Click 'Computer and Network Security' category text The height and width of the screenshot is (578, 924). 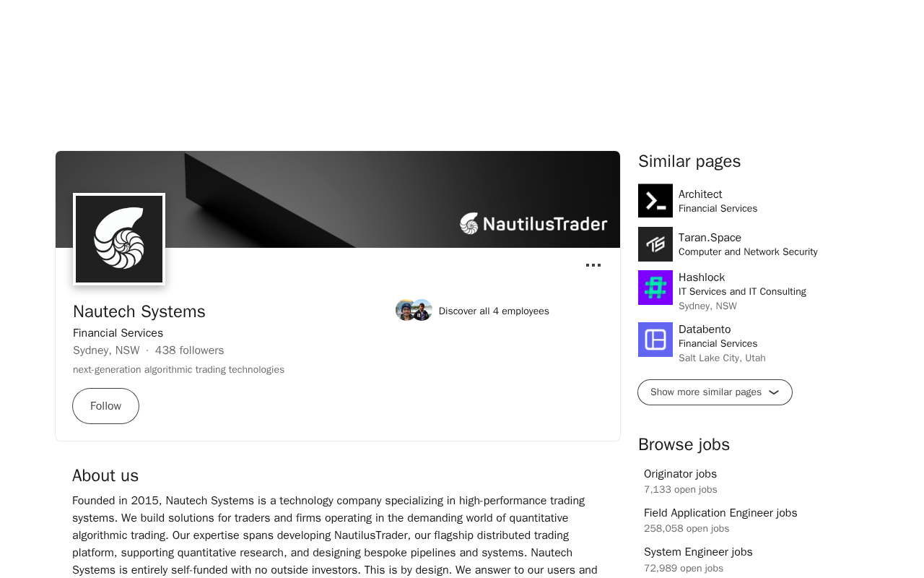(748, 252)
